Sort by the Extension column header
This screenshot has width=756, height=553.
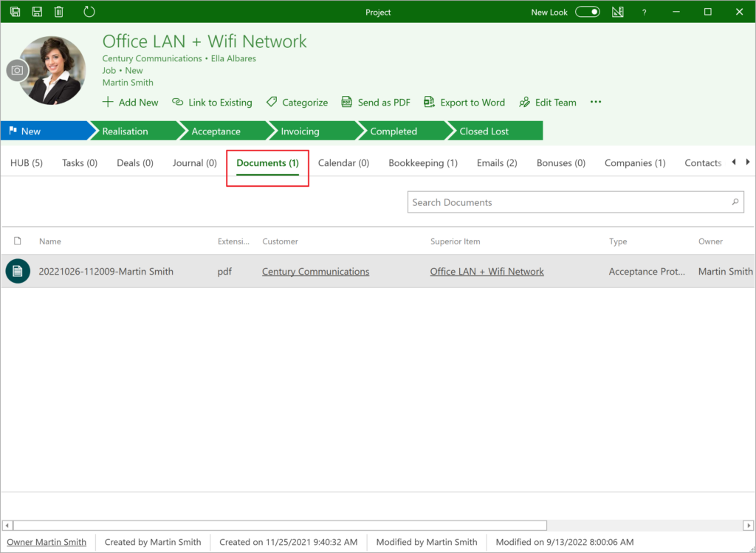(x=233, y=241)
